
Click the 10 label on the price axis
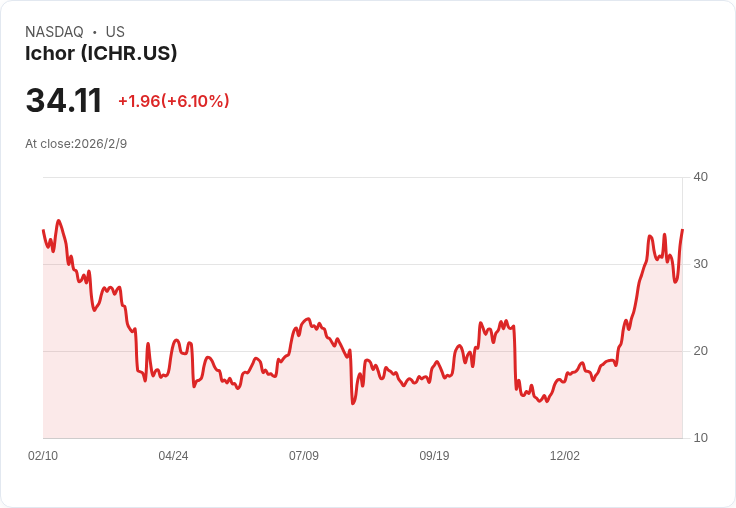700,438
